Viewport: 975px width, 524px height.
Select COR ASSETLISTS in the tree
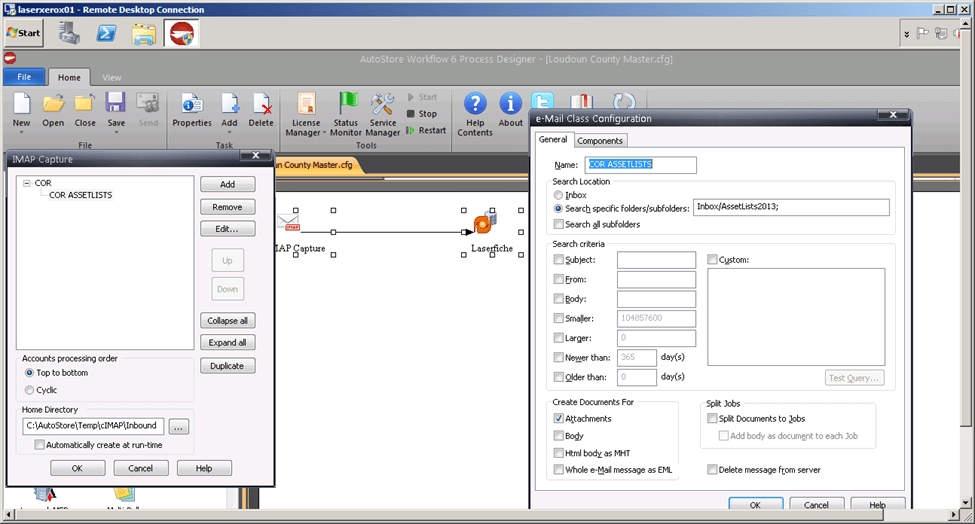[x=80, y=195]
